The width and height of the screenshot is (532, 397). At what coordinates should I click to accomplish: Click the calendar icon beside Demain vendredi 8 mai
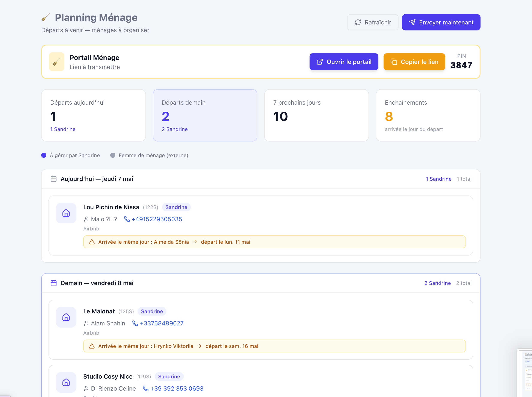[54, 283]
